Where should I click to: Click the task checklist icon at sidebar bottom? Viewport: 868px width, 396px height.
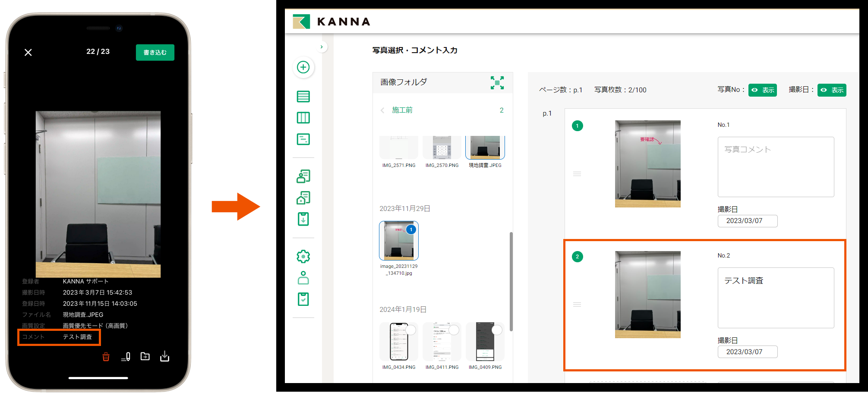click(303, 298)
